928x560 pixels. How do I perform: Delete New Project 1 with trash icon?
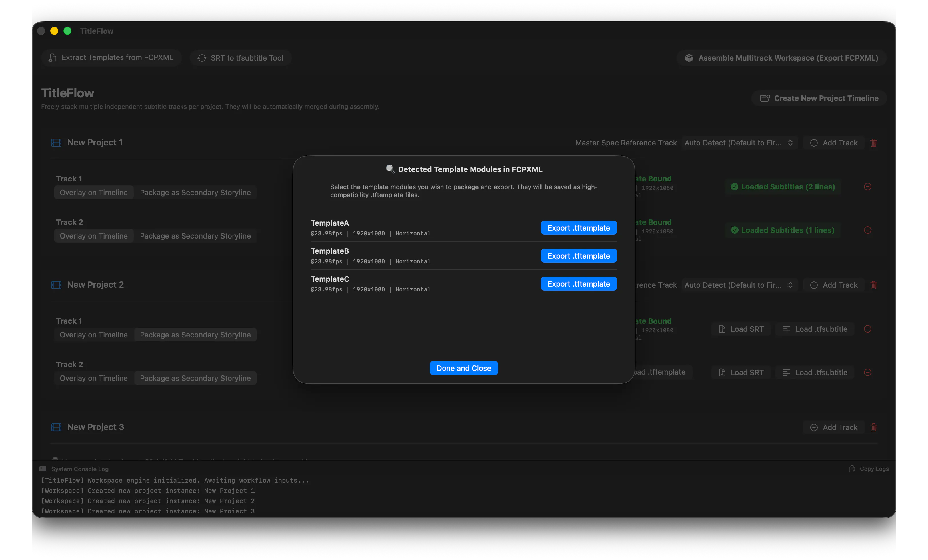tap(873, 143)
